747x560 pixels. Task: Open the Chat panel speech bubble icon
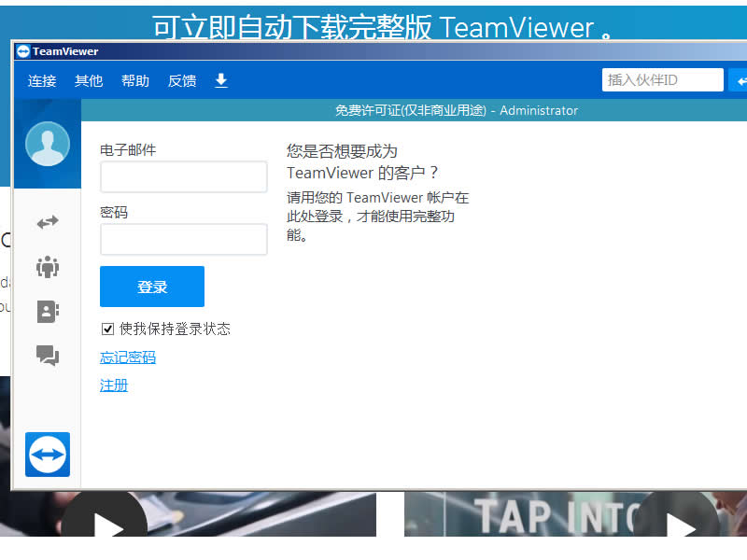point(47,356)
